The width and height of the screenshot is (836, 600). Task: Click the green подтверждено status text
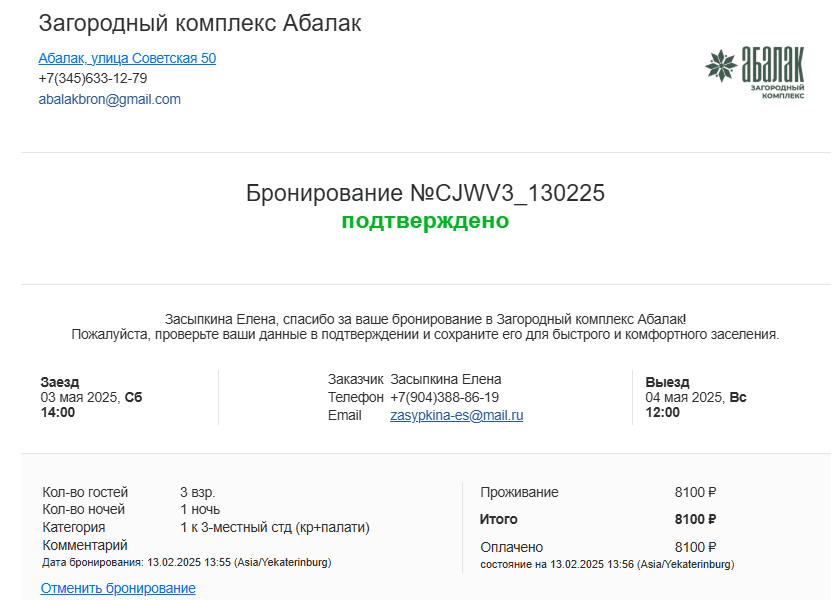425,221
